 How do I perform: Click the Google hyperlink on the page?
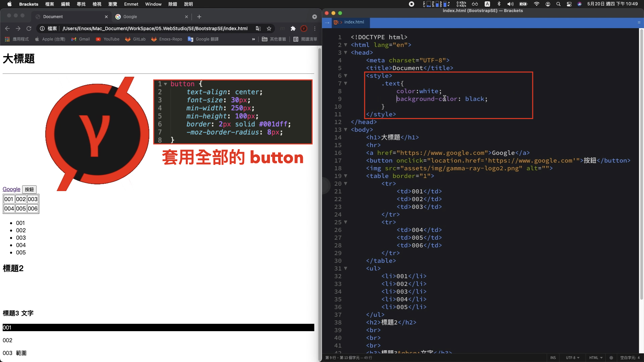11,189
